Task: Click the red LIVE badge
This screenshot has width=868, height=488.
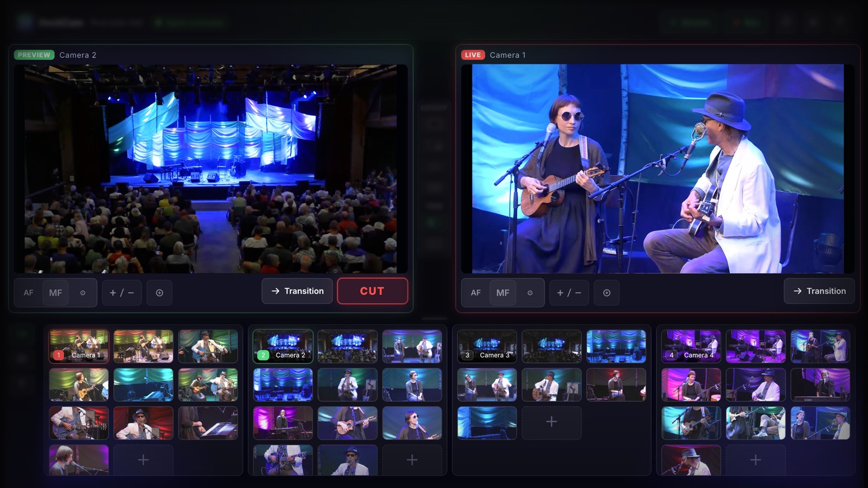Action: pos(473,55)
